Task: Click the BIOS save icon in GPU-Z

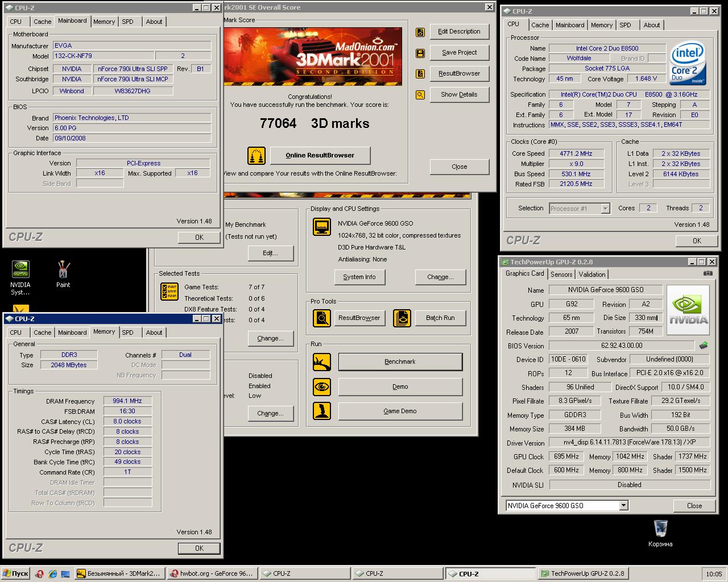Action: (x=704, y=345)
